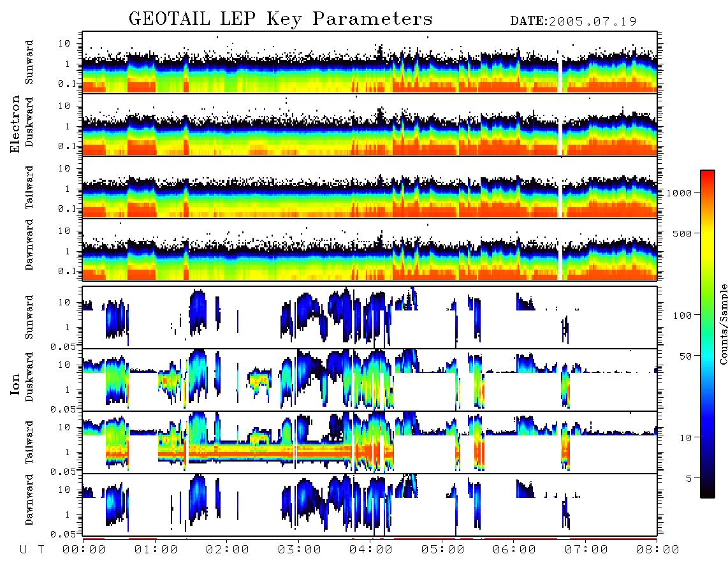
Task: Click inside the Ion Duskward spectrogram panel
Action: [370, 380]
